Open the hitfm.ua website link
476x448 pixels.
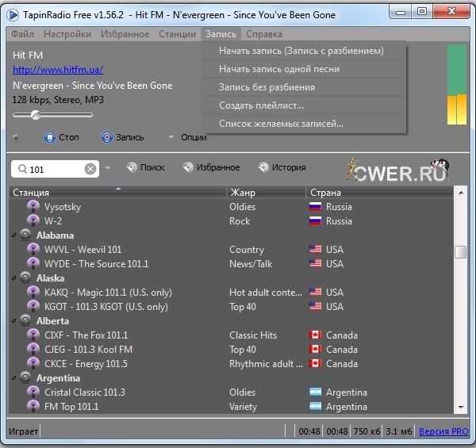pos(57,70)
